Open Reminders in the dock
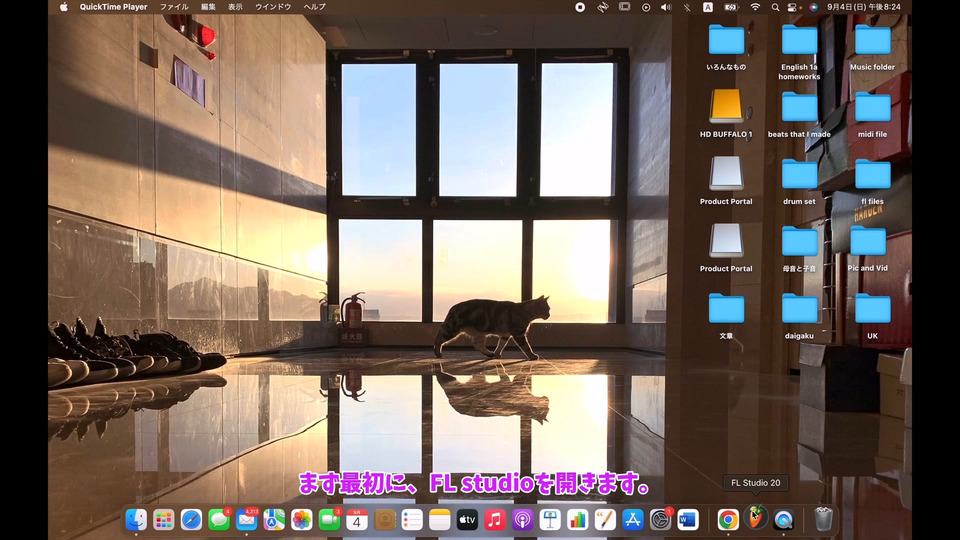 coord(412,520)
